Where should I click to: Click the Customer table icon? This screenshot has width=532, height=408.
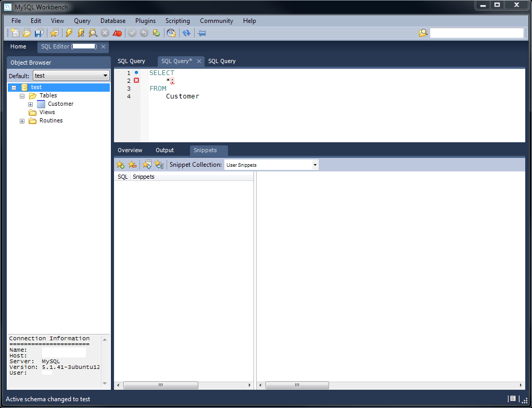tap(41, 104)
